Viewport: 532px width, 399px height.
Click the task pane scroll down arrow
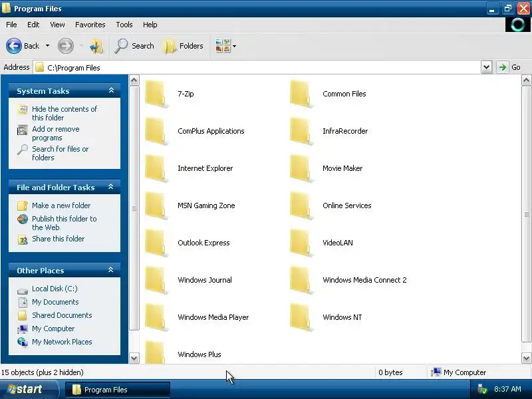134,358
